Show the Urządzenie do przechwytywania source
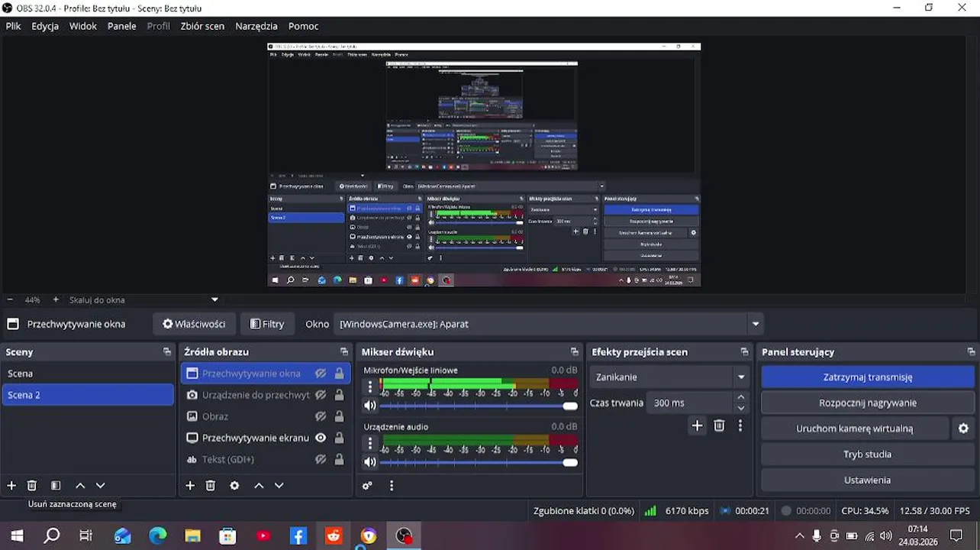 (x=321, y=395)
